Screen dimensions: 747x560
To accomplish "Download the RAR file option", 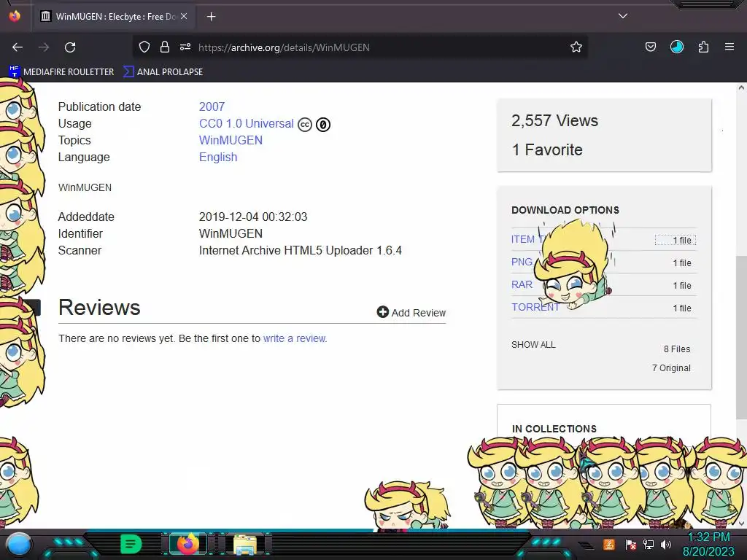I will [x=522, y=285].
